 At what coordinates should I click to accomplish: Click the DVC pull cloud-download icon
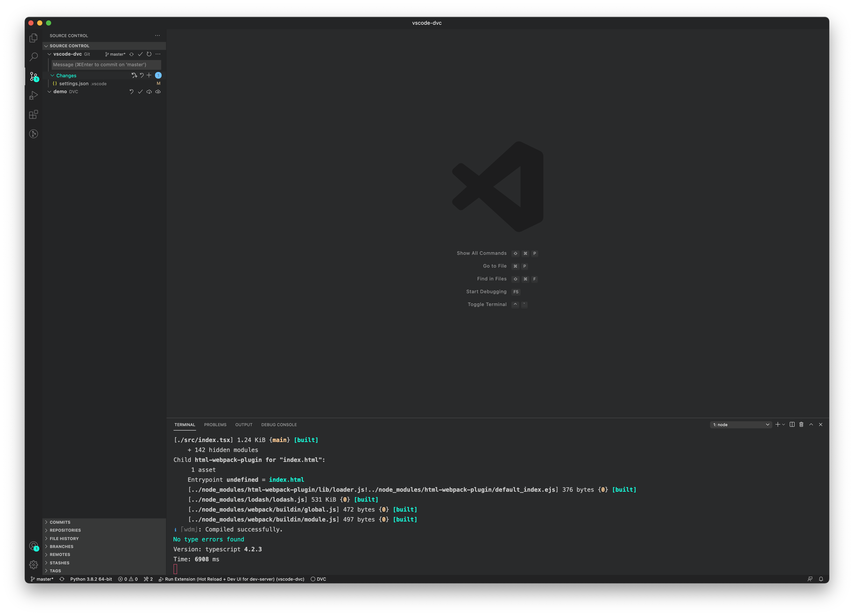pyautogui.click(x=149, y=91)
